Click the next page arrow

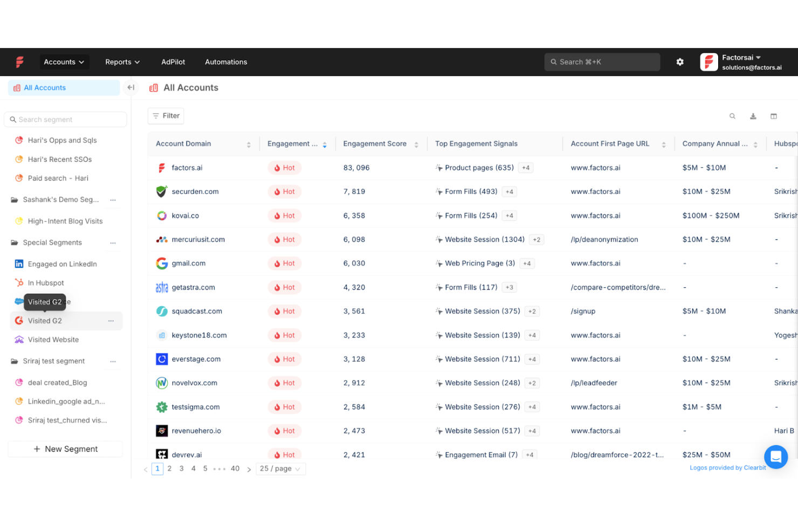click(249, 469)
